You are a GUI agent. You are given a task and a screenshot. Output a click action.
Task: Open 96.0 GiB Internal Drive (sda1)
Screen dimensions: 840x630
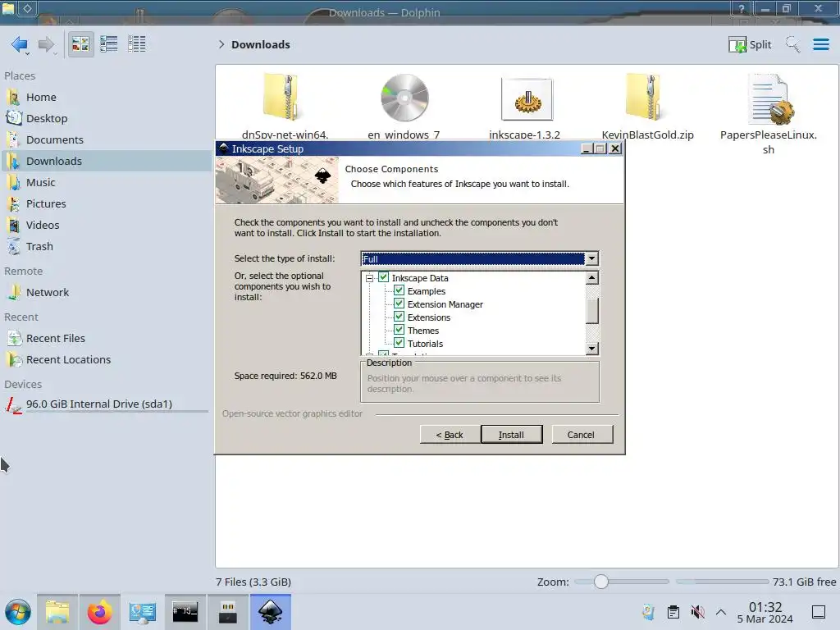click(106, 404)
